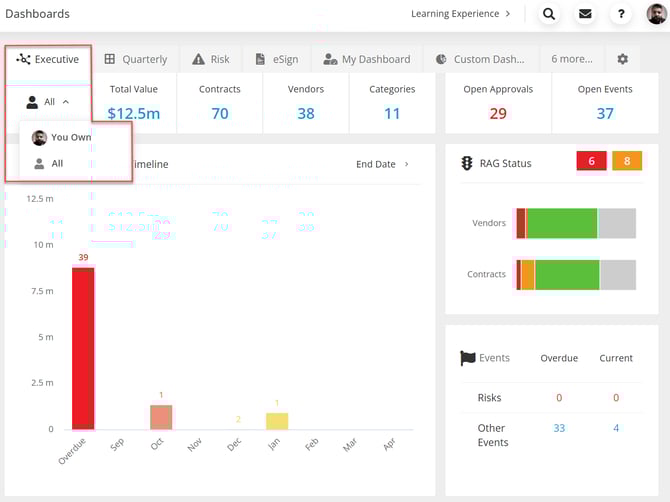Click the RAG Status traffic light icon

[466, 163]
